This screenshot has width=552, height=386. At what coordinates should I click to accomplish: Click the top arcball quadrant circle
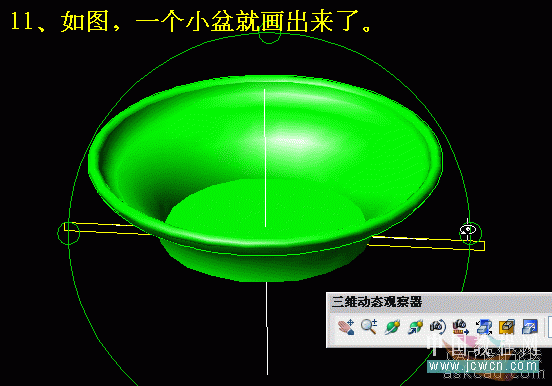tap(270, 33)
